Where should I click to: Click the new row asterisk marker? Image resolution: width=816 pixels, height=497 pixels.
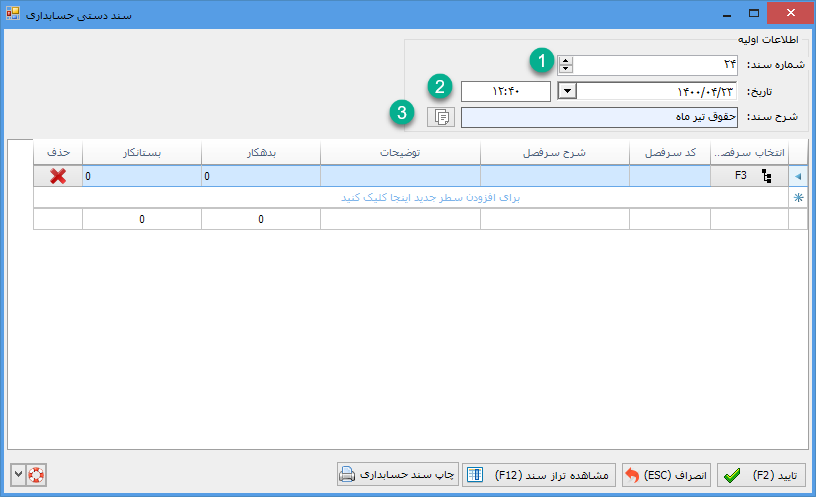[798, 198]
